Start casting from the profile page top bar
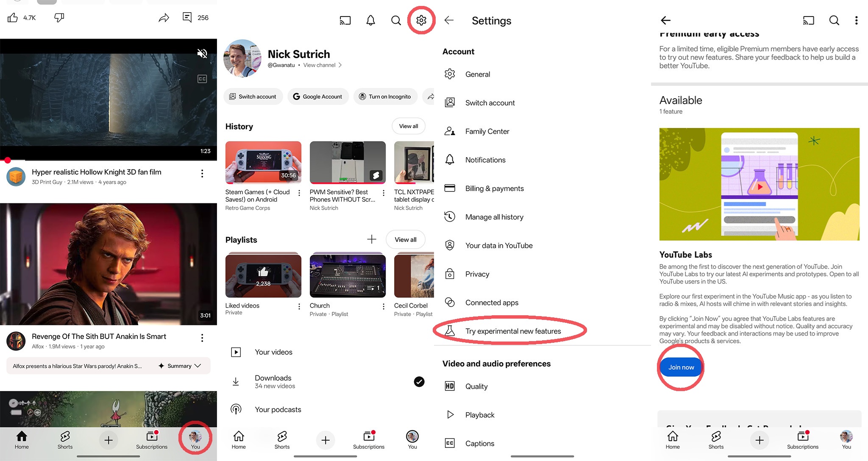868x461 pixels. tap(345, 20)
